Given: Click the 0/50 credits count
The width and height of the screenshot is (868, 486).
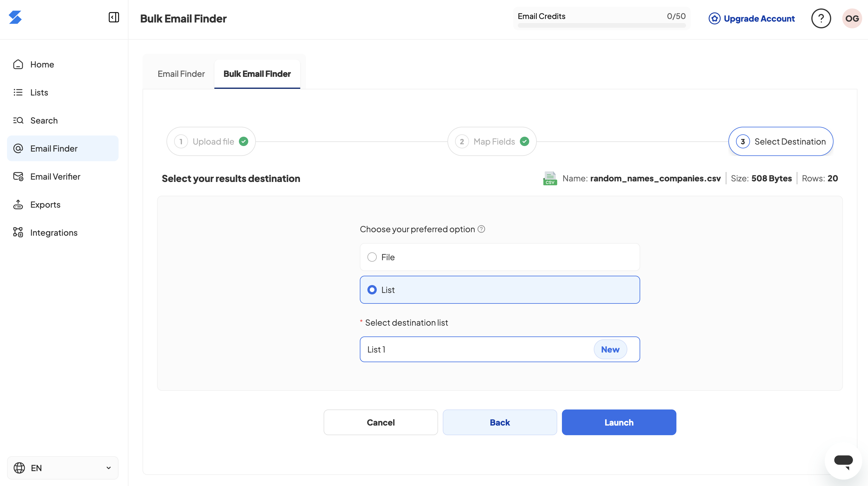Looking at the screenshot, I should (x=676, y=16).
